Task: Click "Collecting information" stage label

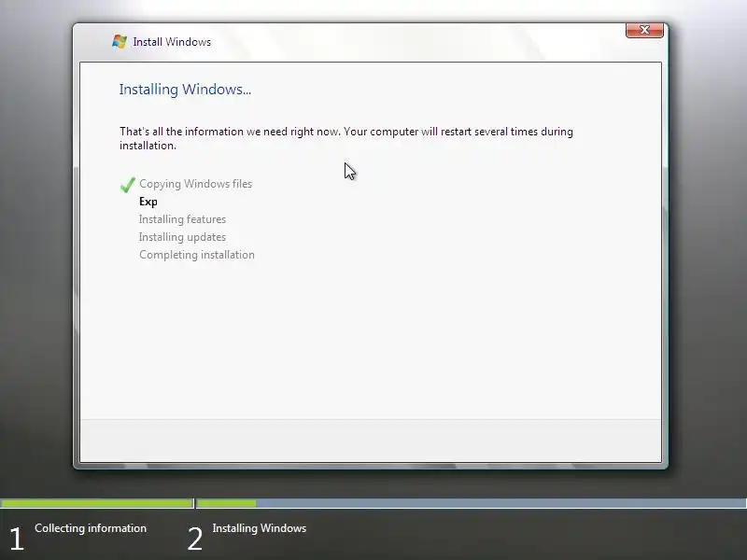Action: [91, 528]
